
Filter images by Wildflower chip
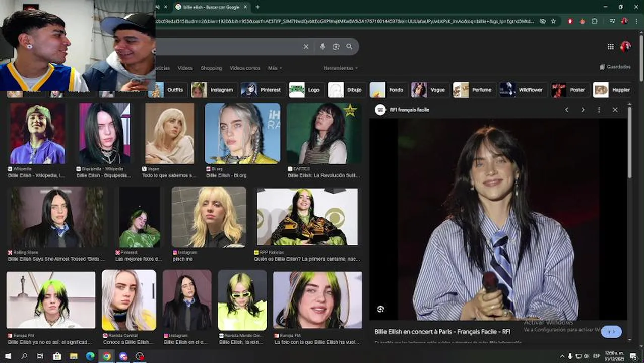point(523,90)
